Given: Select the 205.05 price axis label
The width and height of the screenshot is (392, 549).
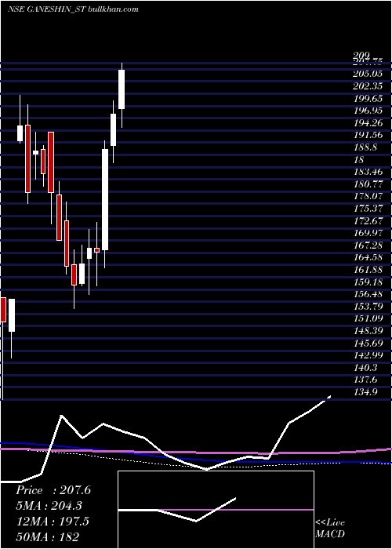Looking at the screenshot, I should (x=368, y=74).
